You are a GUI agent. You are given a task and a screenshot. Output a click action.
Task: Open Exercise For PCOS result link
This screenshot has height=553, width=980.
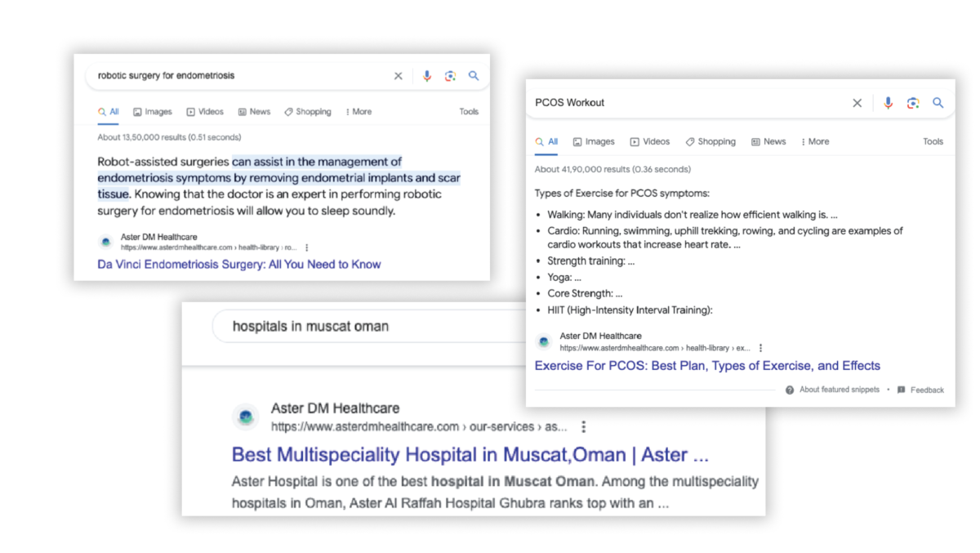707,366
